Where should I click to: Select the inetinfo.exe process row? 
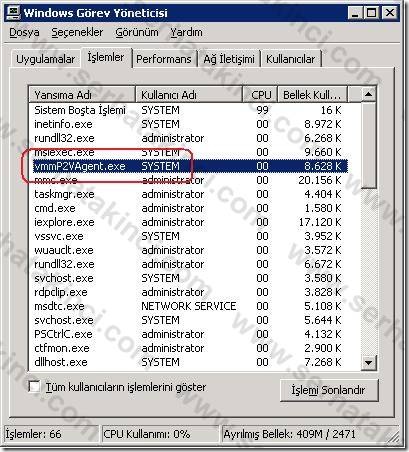[188, 124]
